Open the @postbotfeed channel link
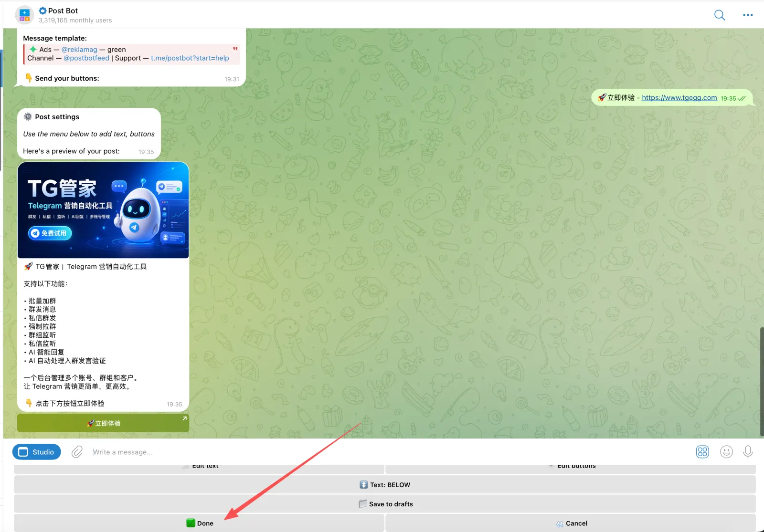764x532 pixels. point(86,58)
